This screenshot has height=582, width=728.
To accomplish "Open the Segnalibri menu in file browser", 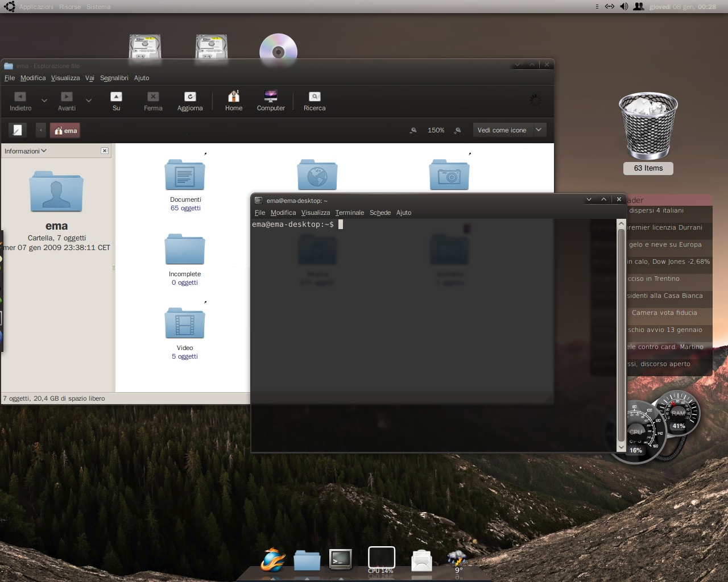I will (x=114, y=78).
